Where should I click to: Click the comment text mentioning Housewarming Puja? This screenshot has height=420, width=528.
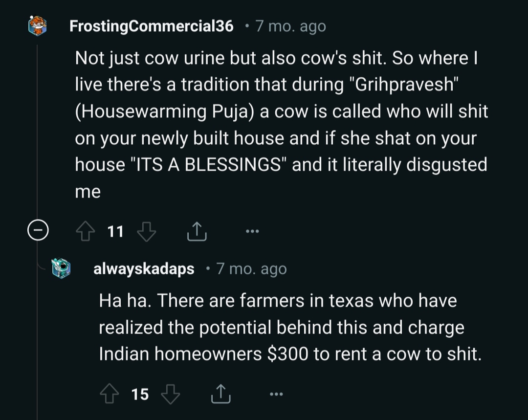(281, 111)
